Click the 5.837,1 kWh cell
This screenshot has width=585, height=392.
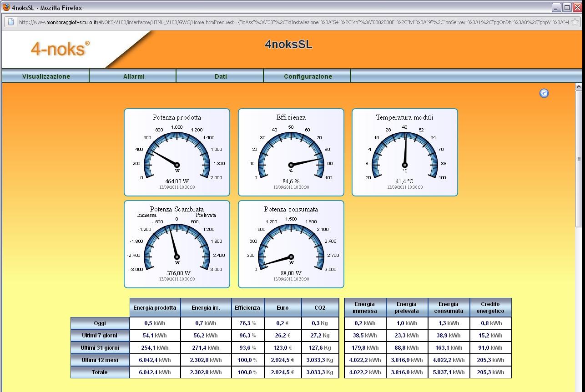click(x=449, y=372)
